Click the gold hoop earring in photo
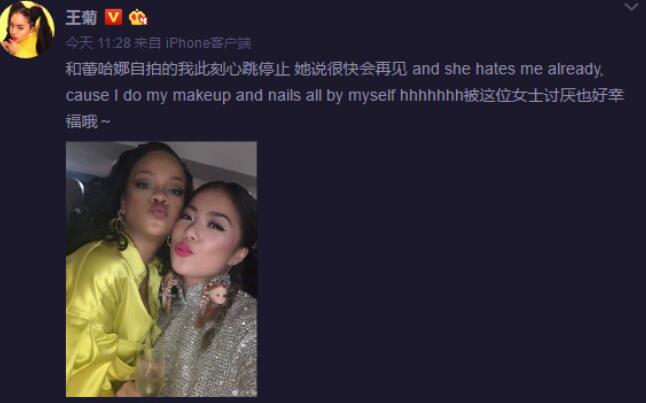 click(x=119, y=225)
